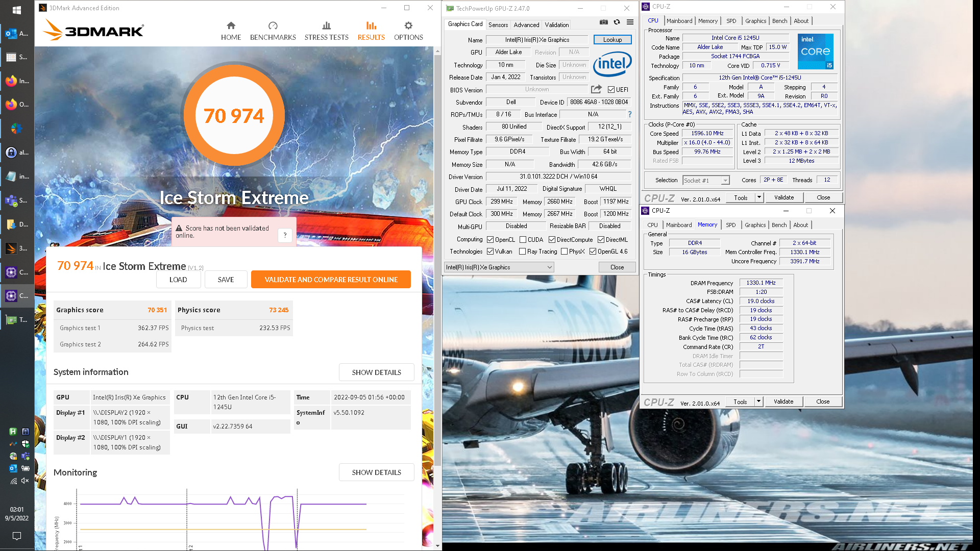Open 3DMark BENCHMARKS section
Image resolution: width=980 pixels, height=551 pixels.
pos(273,31)
